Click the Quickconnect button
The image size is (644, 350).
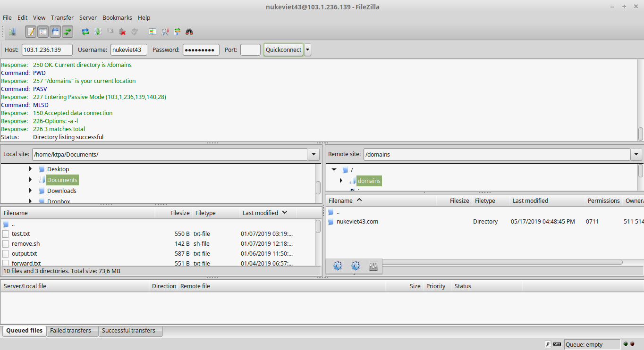[283, 50]
